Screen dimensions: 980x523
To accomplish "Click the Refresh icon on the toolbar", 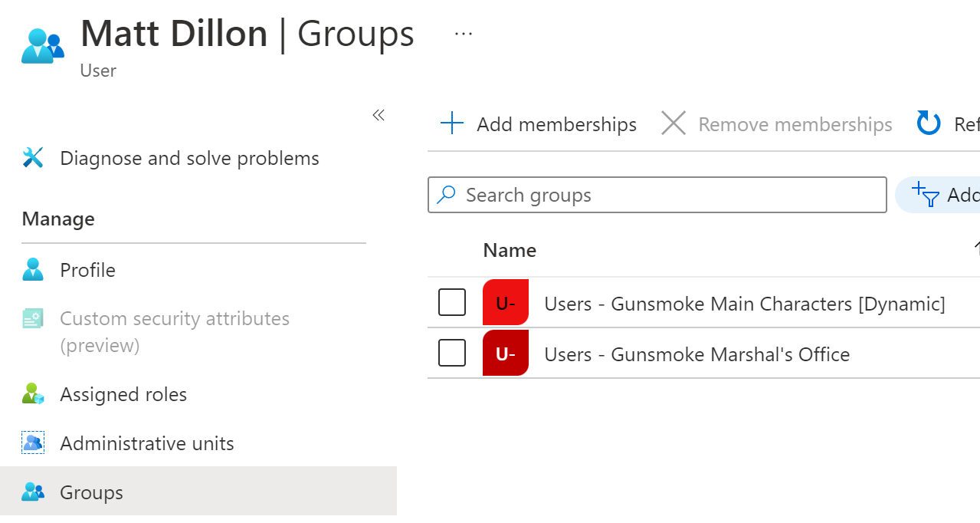I will (x=928, y=123).
